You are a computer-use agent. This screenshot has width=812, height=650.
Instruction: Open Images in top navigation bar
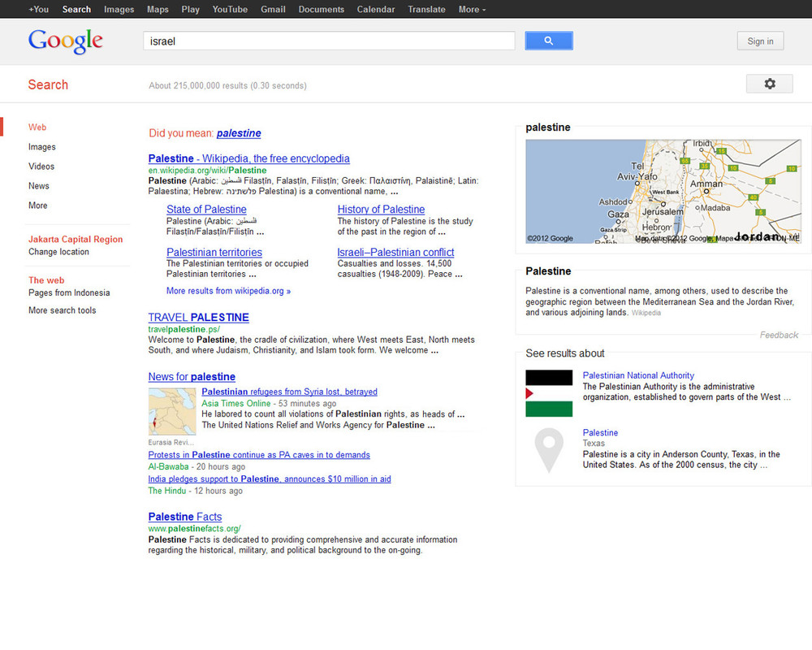coord(119,9)
